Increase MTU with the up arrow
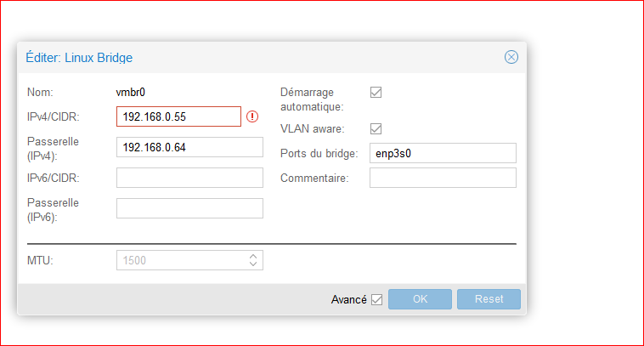Image resolution: width=644 pixels, height=346 pixels. [x=252, y=256]
